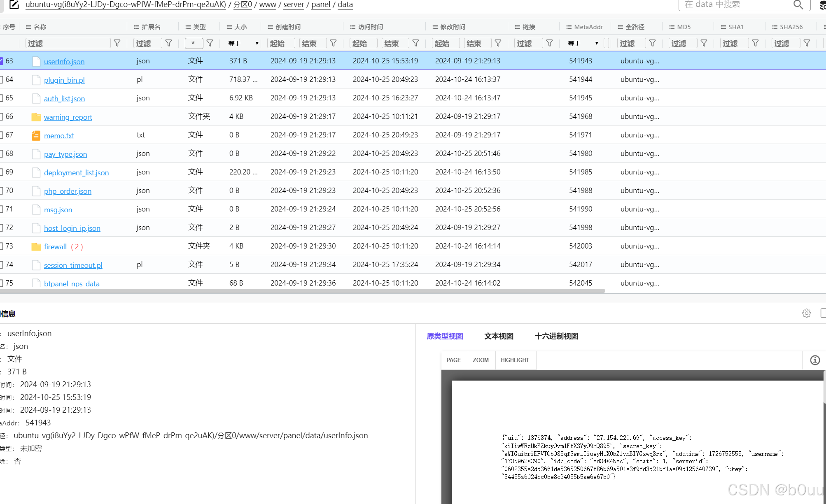Click the search magnifier icon
Image resolution: width=826 pixels, height=504 pixels.
click(x=798, y=5)
